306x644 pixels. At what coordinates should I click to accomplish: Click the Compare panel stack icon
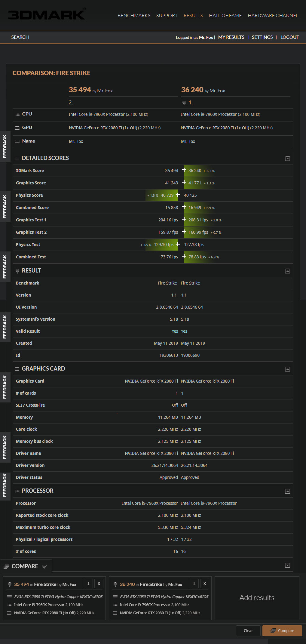point(6,567)
